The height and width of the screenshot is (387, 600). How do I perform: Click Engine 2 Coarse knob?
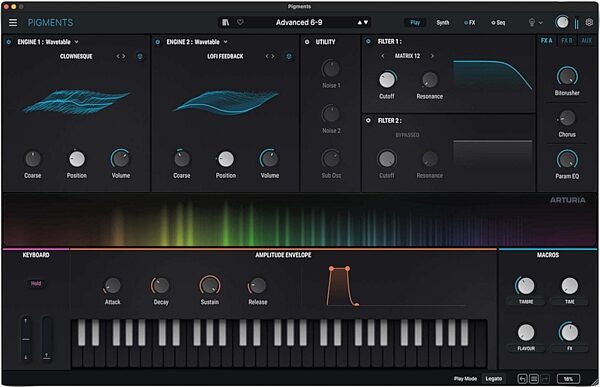click(x=182, y=159)
